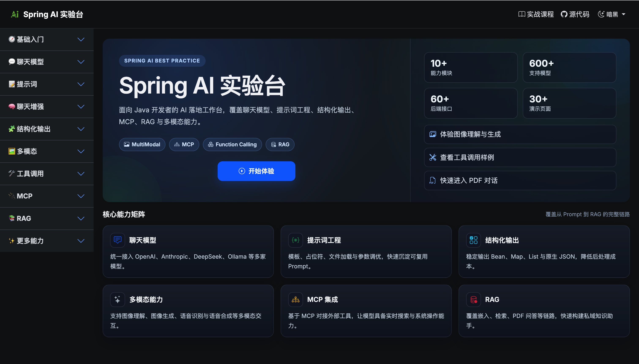This screenshot has height=364, width=639.
Task: Click the Spring AI logo icon
Action: pos(15,14)
